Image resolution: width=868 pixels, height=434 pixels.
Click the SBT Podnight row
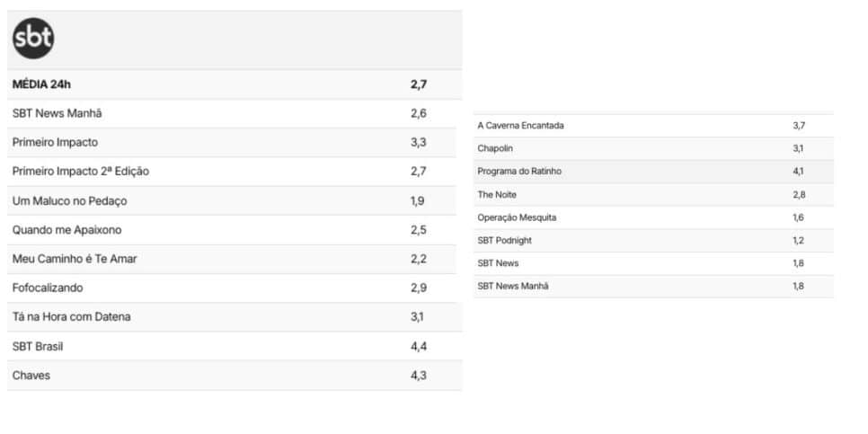point(653,241)
